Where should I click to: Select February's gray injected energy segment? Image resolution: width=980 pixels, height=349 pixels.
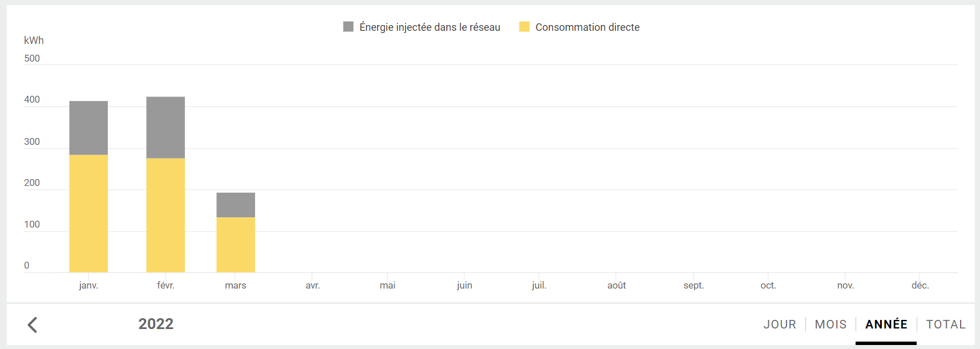pyautogui.click(x=166, y=127)
